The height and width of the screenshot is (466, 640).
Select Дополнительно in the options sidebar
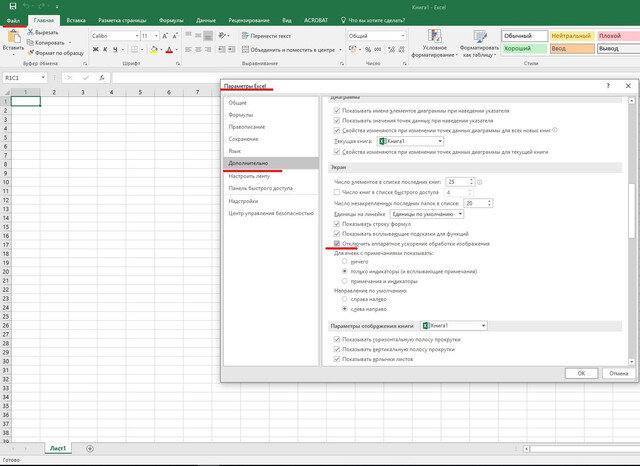pos(271,163)
